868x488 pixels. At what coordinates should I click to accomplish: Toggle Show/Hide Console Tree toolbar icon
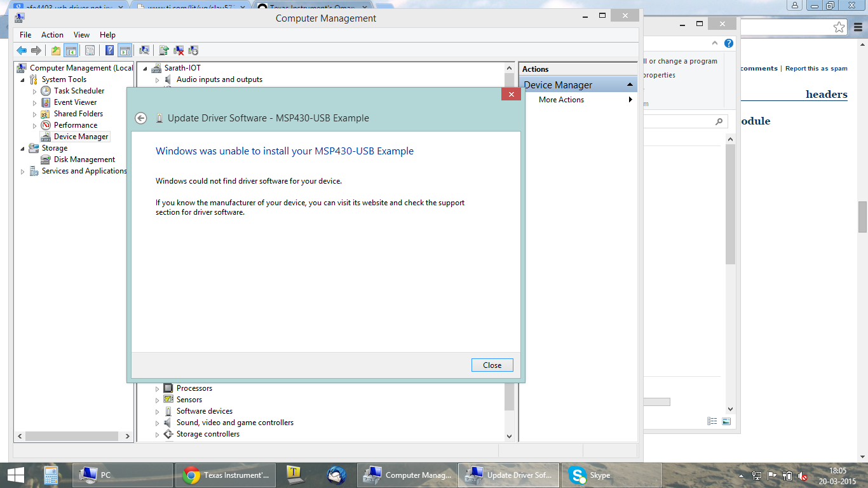tap(71, 50)
